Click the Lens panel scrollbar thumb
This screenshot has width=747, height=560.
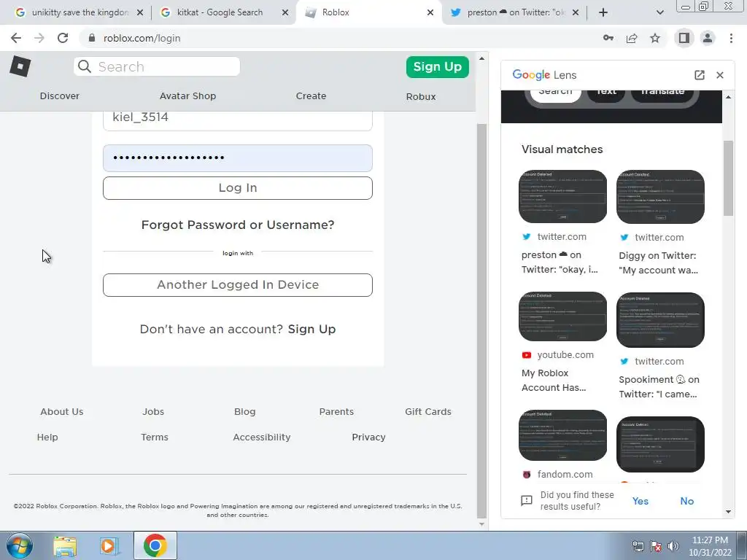(728, 178)
